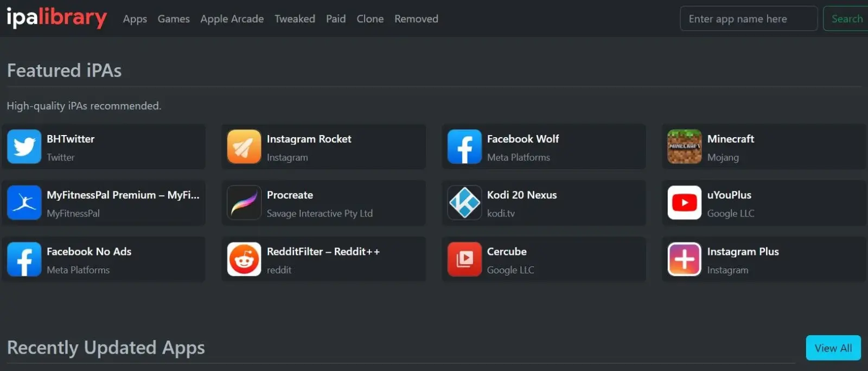The height and width of the screenshot is (371, 868).
Task: Focus the app name search field
Action: coord(749,19)
